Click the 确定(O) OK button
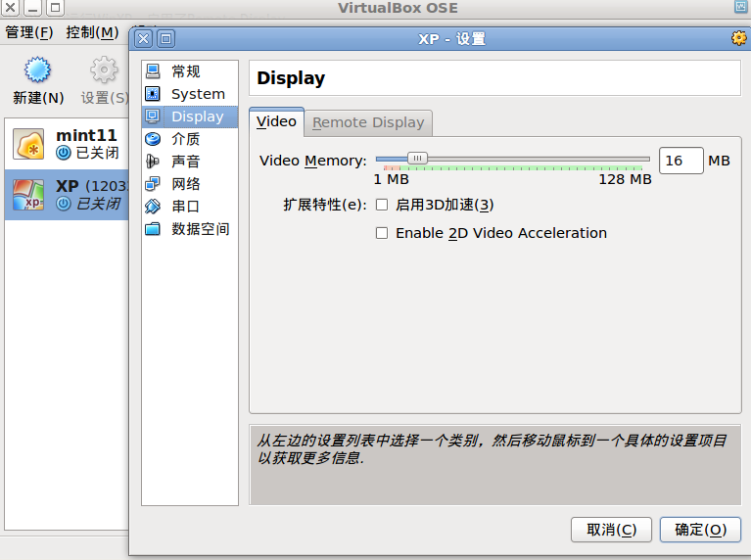Image resolution: width=751 pixels, height=560 pixels. 700,530
